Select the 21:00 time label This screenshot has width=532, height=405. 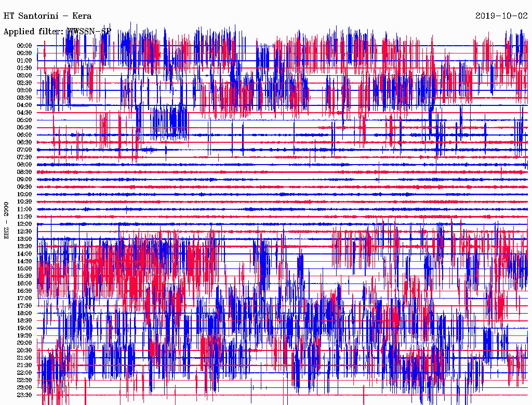(x=24, y=358)
